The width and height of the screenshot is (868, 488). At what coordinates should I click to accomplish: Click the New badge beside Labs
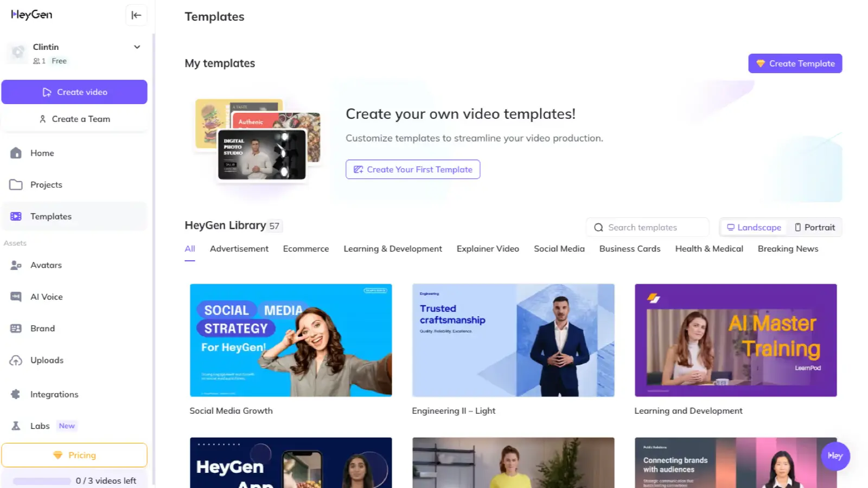(x=67, y=426)
